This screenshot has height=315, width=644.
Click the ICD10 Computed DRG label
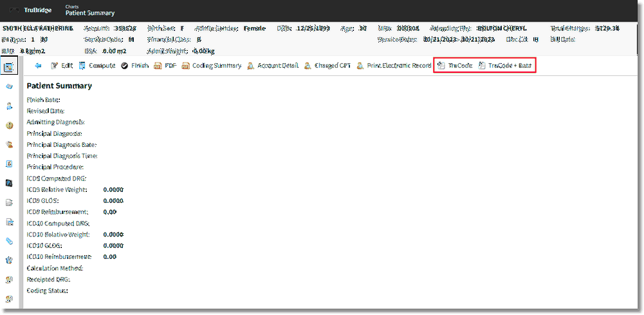[58, 224]
